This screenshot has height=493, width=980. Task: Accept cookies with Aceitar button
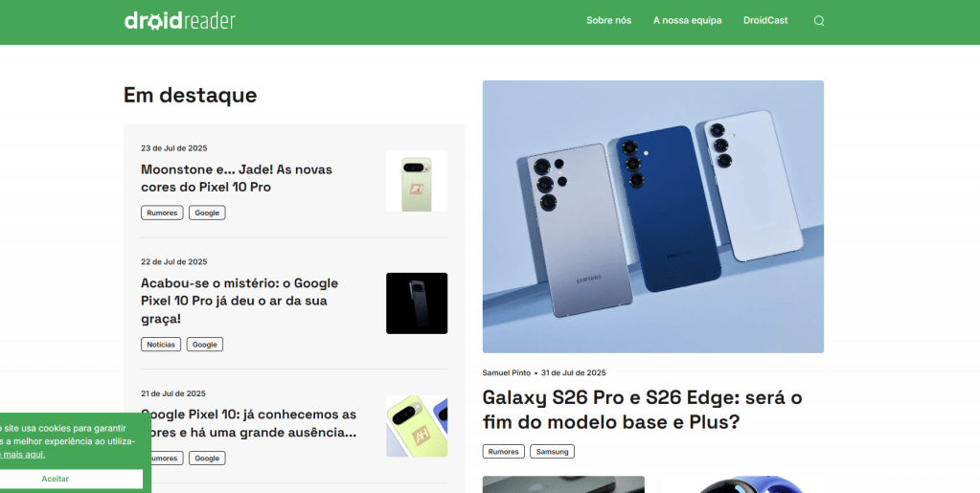coord(55,479)
